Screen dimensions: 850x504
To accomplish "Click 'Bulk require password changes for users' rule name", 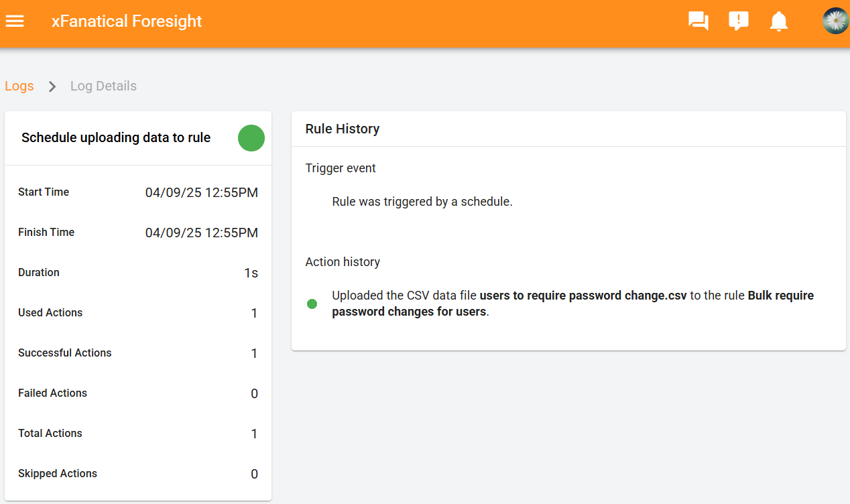I will coord(573,304).
